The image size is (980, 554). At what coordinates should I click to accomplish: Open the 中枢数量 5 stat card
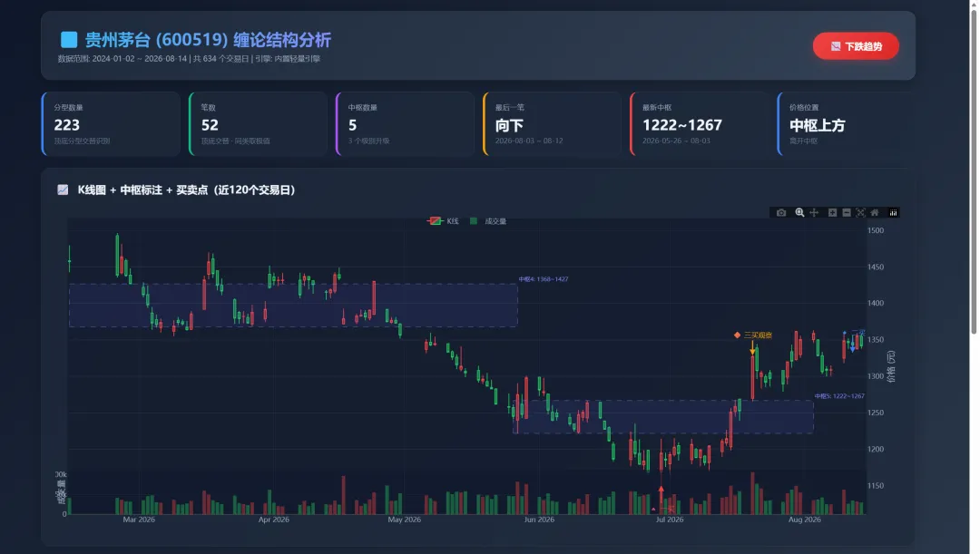[406, 123]
